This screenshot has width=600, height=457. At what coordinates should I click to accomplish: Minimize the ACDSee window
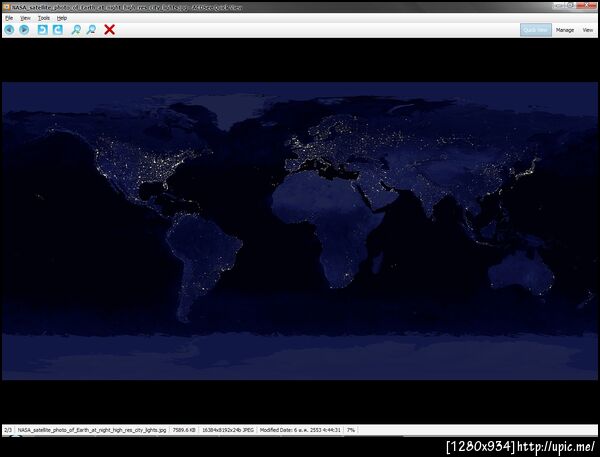(x=560, y=5)
